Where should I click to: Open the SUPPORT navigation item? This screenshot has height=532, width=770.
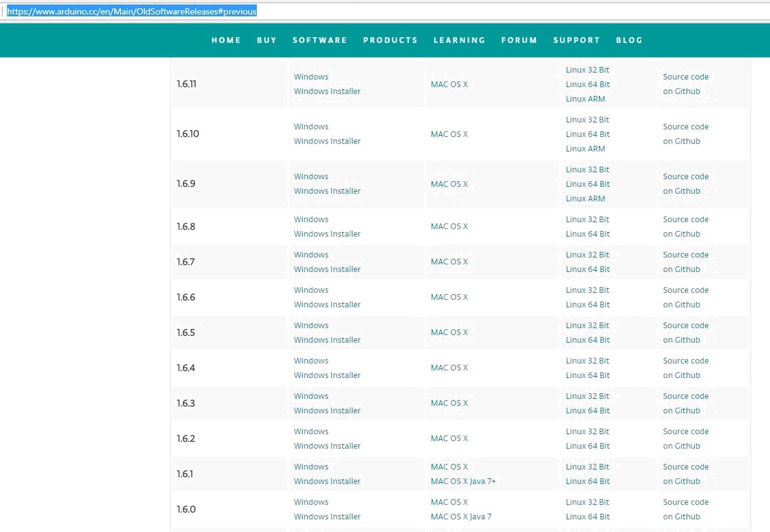click(576, 40)
